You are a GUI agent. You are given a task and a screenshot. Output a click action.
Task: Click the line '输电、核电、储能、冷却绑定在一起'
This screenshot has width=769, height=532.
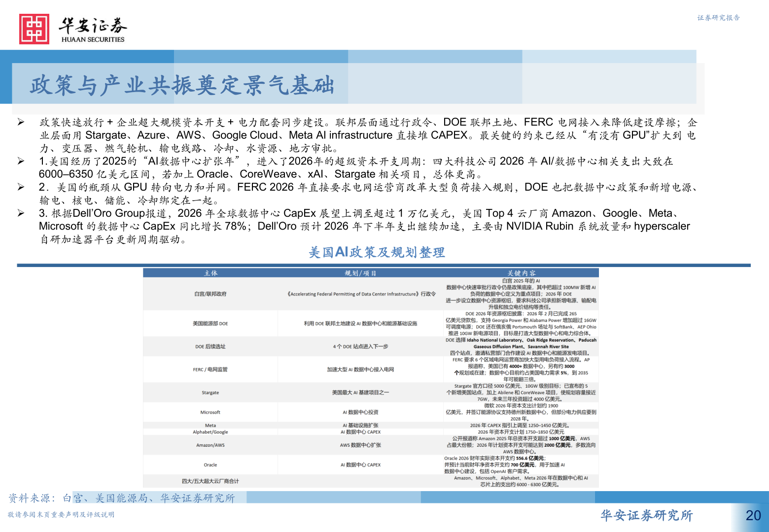click(x=129, y=200)
